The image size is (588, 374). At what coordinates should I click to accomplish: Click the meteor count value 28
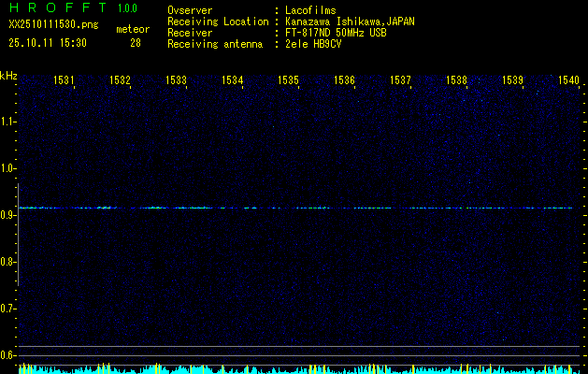click(x=136, y=43)
